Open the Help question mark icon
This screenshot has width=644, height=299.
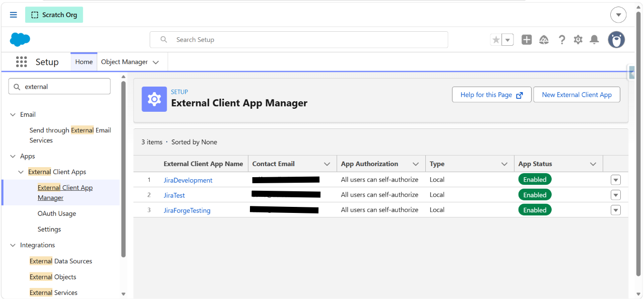562,40
